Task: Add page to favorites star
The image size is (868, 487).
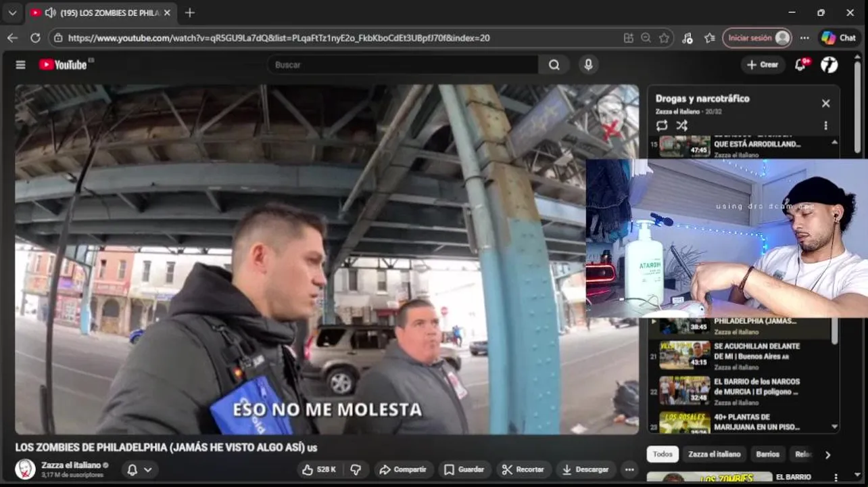Action: (664, 38)
